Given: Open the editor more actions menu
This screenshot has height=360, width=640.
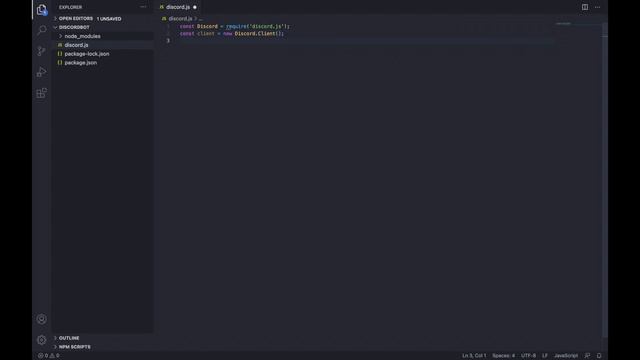Looking at the screenshot, I should [598, 7].
